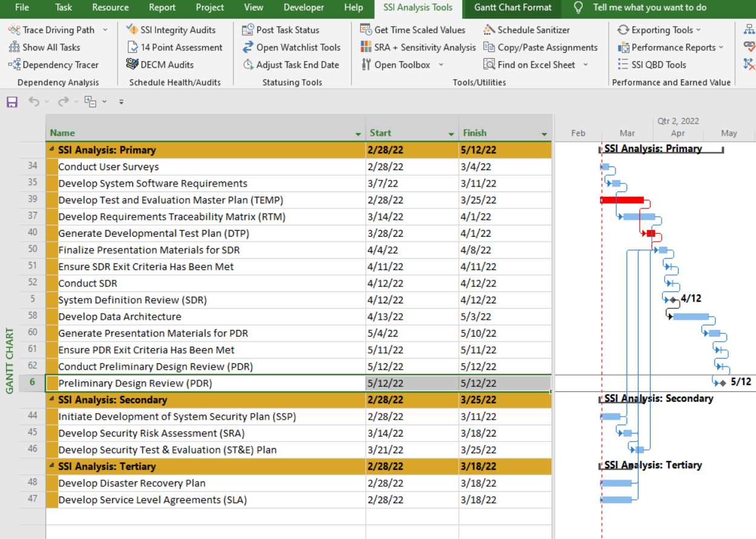Click Find on Excel Sheet icon
The image size is (756, 539).
click(489, 65)
